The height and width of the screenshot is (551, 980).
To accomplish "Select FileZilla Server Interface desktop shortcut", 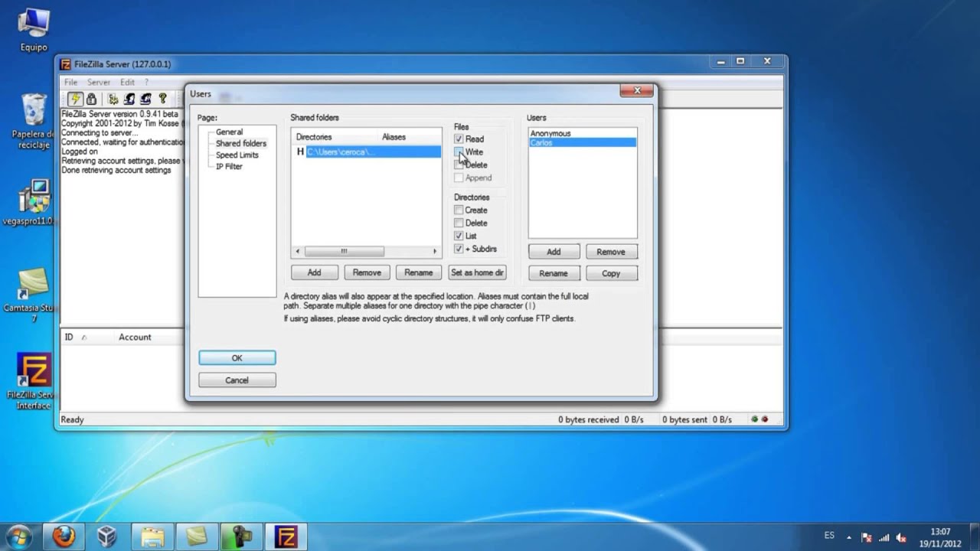I will (x=34, y=381).
